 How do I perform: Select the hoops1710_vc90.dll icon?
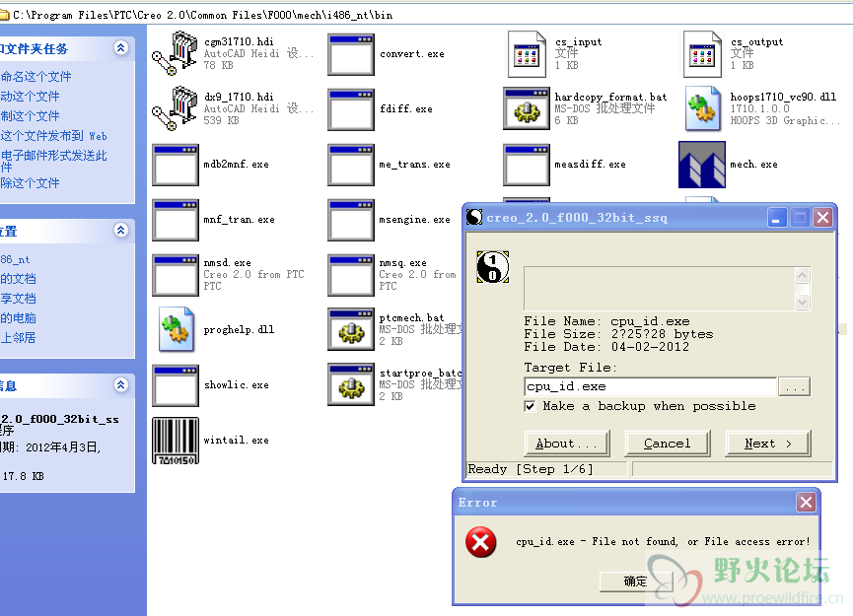point(703,108)
